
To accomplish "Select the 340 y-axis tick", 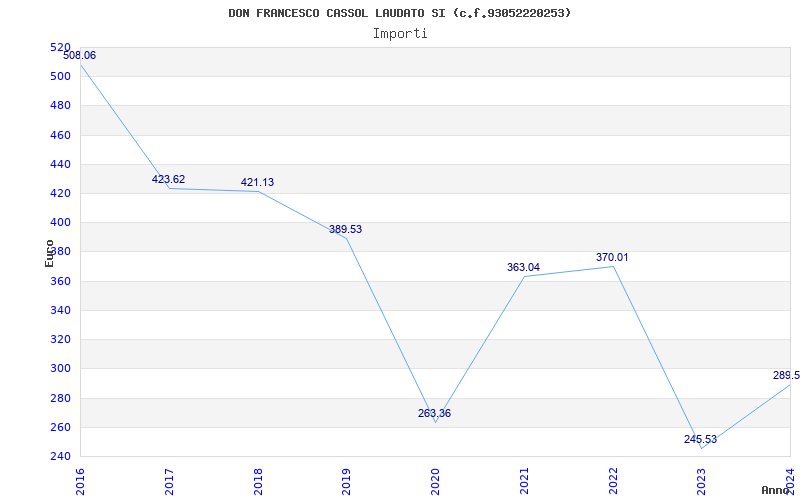I will click(x=60, y=310).
